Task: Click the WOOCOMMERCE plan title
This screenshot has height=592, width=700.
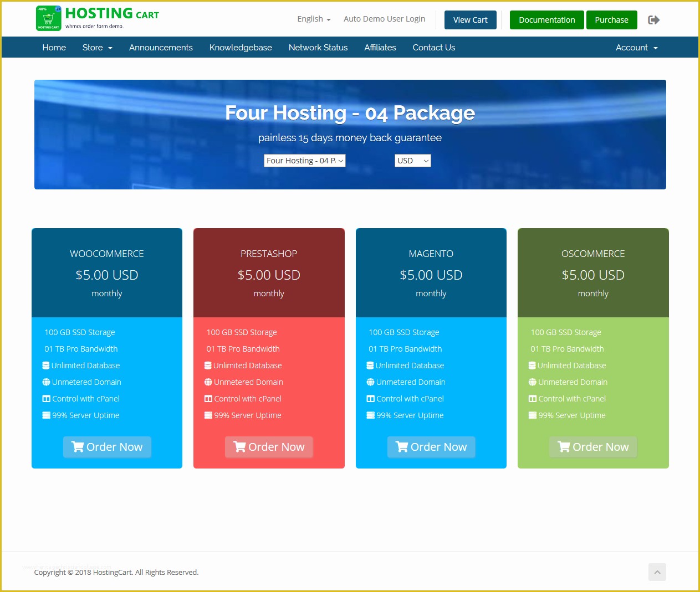Action: pyautogui.click(x=107, y=254)
